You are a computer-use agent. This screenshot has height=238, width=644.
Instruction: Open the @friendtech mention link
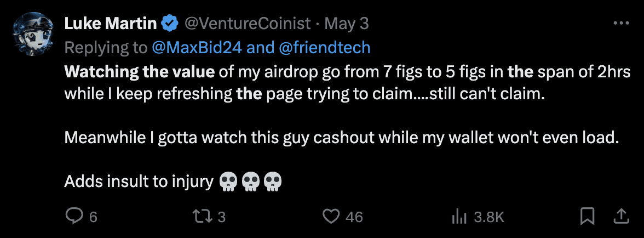point(325,48)
